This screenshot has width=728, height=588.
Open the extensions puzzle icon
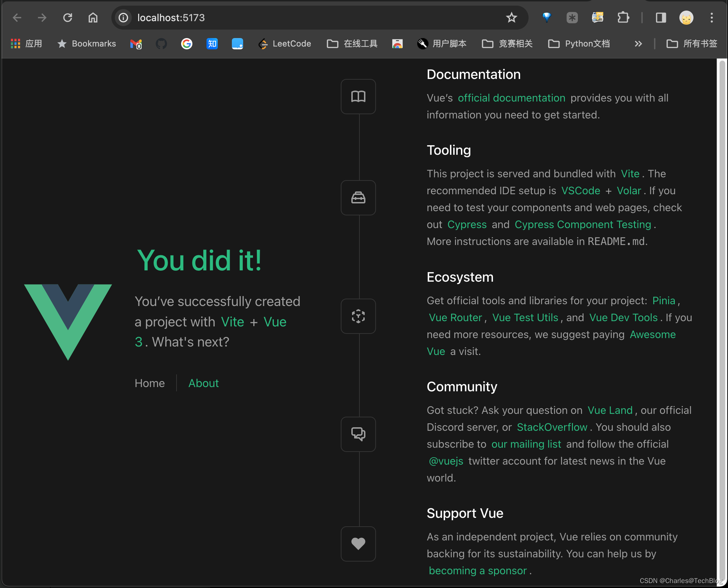[x=623, y=18]
